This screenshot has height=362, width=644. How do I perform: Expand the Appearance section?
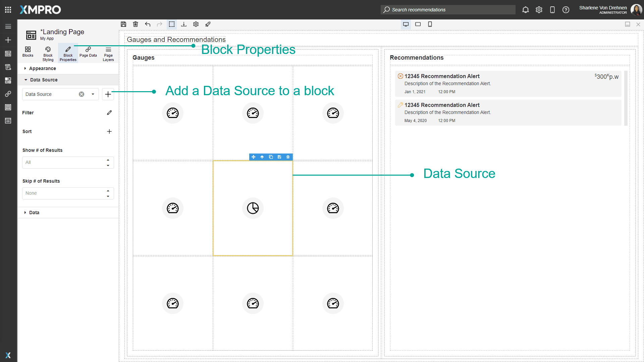coord(42,68)
